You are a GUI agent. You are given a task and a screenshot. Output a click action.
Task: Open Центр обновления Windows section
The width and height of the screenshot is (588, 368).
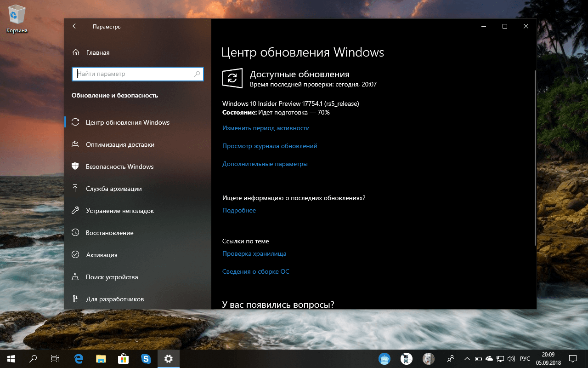(127, 122)
